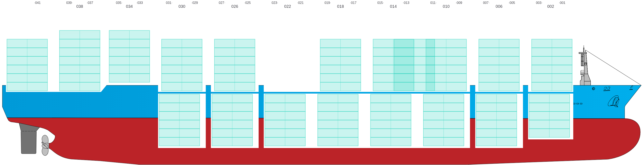The image size is (644, 165).
Task: Click the single fairlead near the bow tip
Action: pyautogui.click(x=631, y=87)
